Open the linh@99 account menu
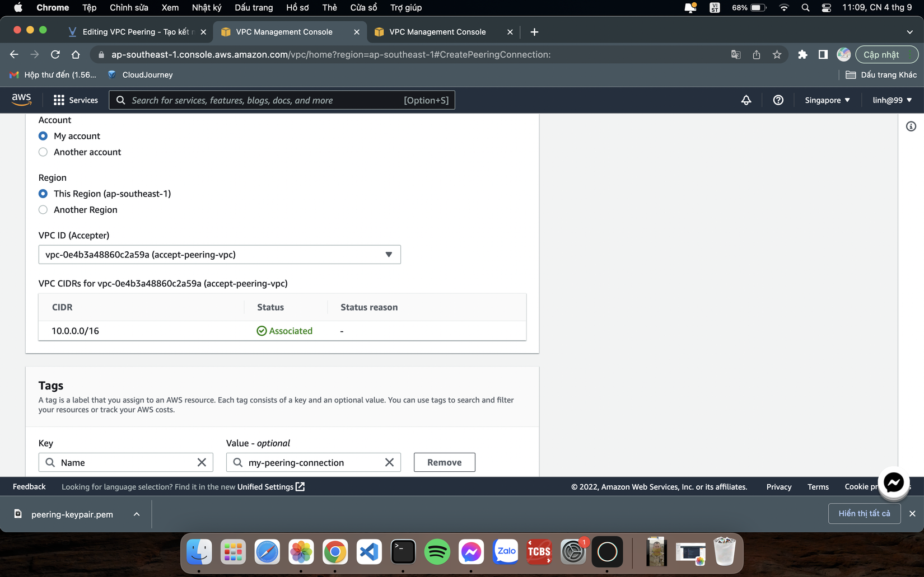This screenshot has width=924, height=577. pos(892,100)
